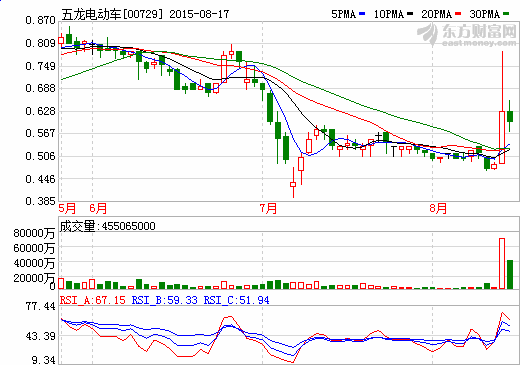Click the 0.809 price axis label
This screenshot has height=365, width=520.
[x=40, y=43]
